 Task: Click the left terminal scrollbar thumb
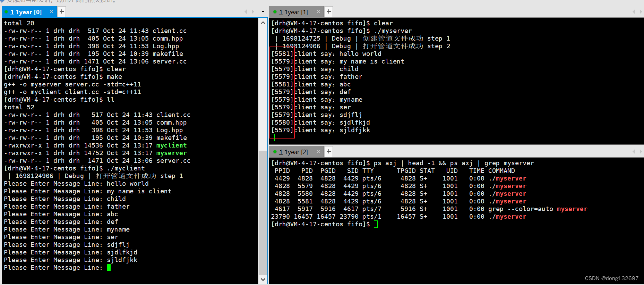click(x=263, y=212)
